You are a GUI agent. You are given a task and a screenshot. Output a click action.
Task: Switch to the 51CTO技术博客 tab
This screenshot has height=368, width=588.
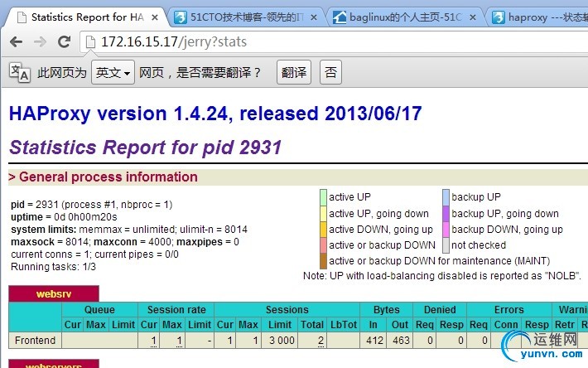click(x=247, y=17)
